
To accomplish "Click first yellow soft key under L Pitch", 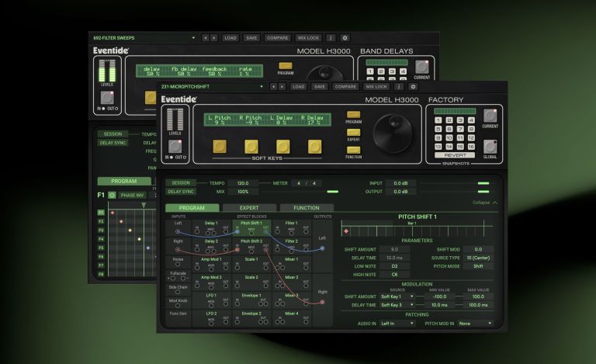I will pos(220,147).
